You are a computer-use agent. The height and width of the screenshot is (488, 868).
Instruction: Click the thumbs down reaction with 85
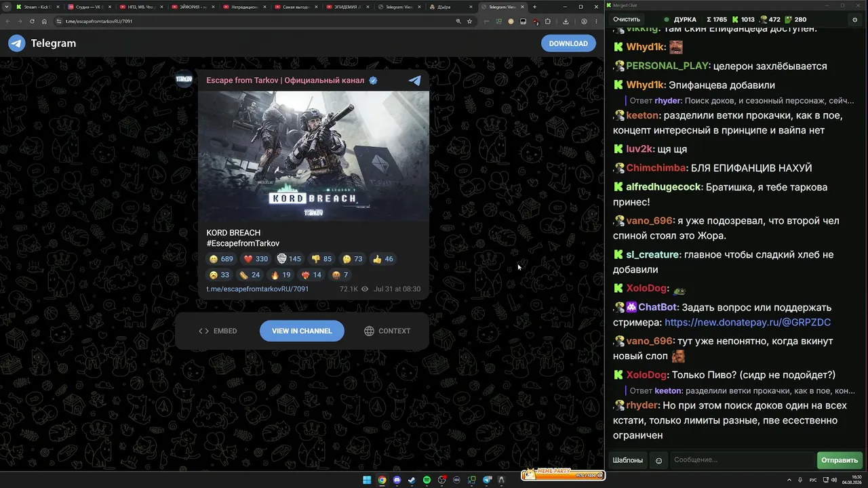[x=321, y=259]
